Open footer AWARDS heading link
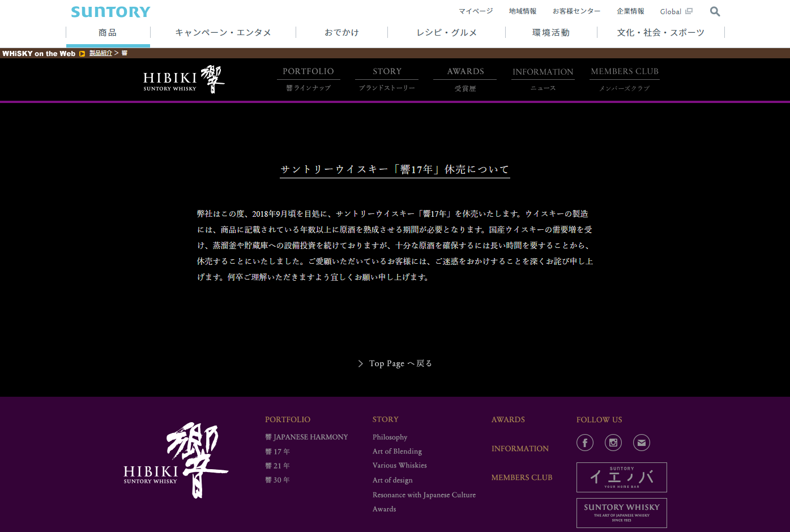Viewport: 790px width, 532px height. (508, 419)
